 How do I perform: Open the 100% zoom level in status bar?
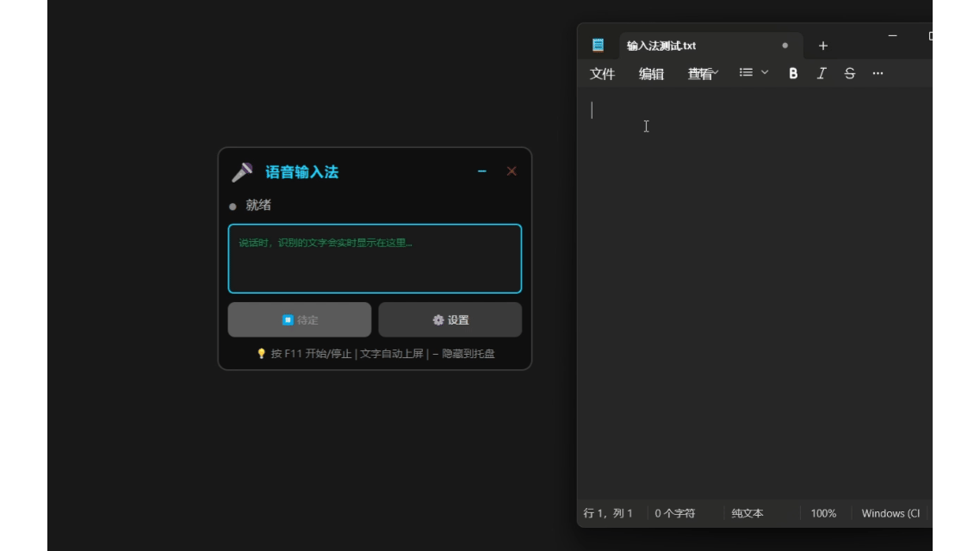[x=823, y=513]
